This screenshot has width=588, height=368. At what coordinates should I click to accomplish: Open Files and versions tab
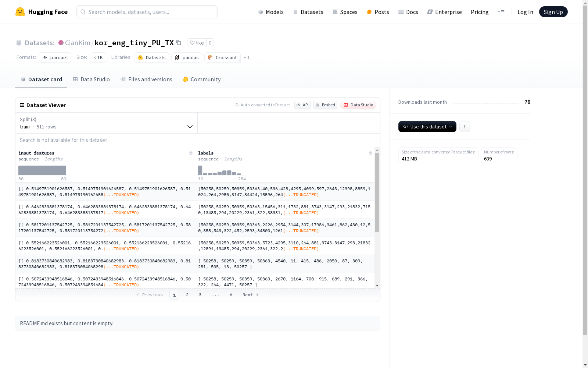click(146, 79)
